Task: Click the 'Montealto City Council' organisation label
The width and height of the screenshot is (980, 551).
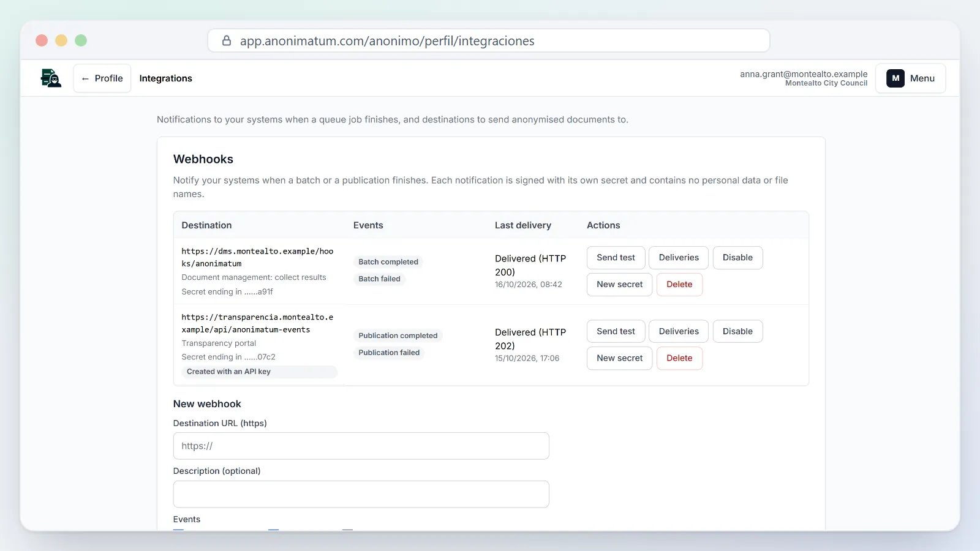Action: tap(826, 83)
